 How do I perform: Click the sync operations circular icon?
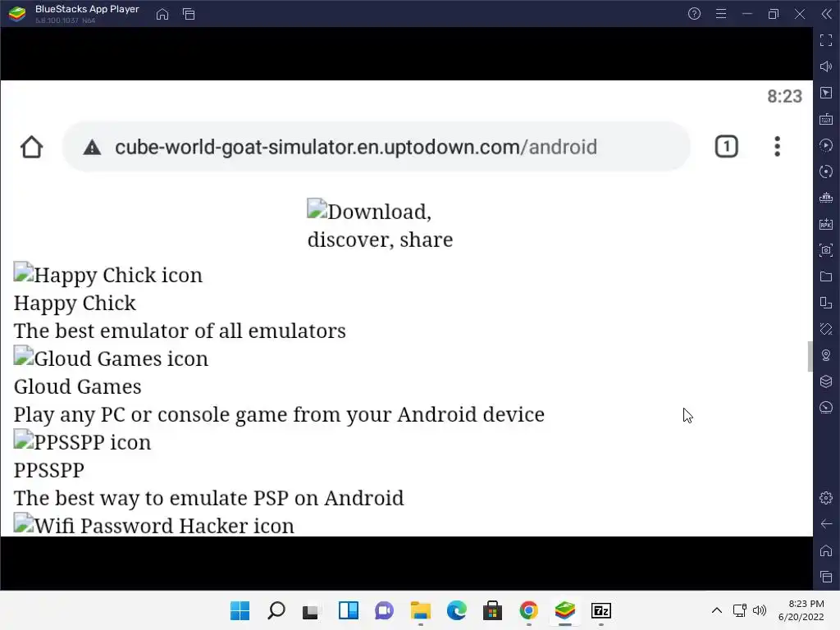(x=826, y=171)
